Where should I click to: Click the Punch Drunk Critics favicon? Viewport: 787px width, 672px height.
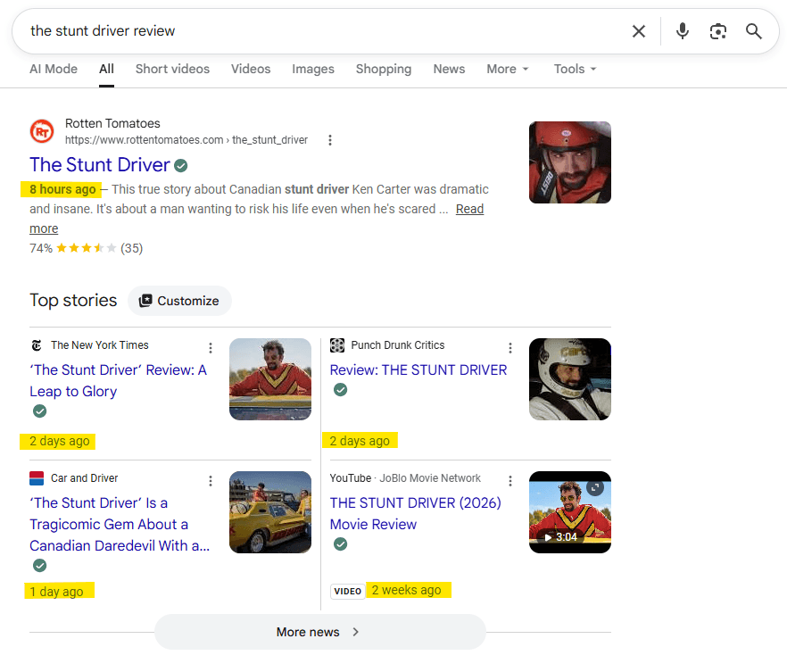336,345
